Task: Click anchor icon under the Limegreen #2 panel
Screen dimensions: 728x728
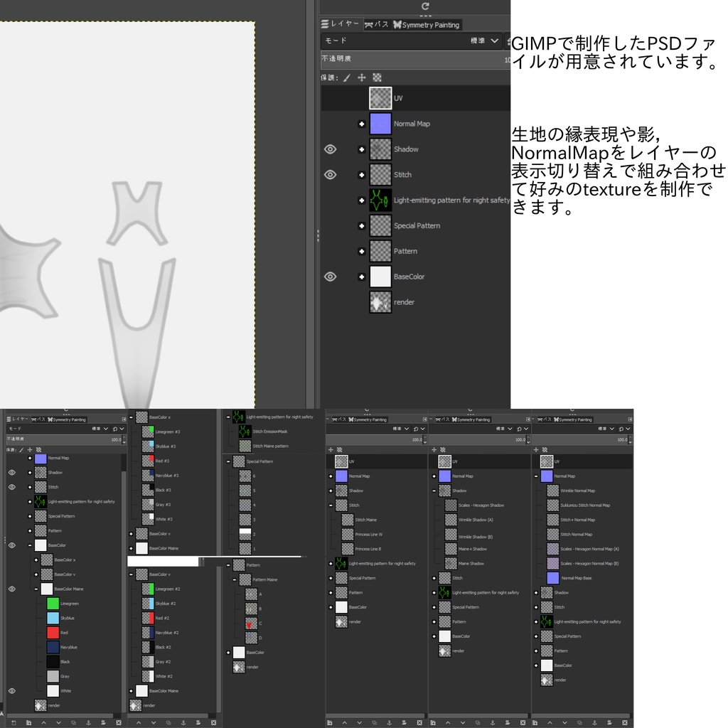Action: [x=183, y=722]
